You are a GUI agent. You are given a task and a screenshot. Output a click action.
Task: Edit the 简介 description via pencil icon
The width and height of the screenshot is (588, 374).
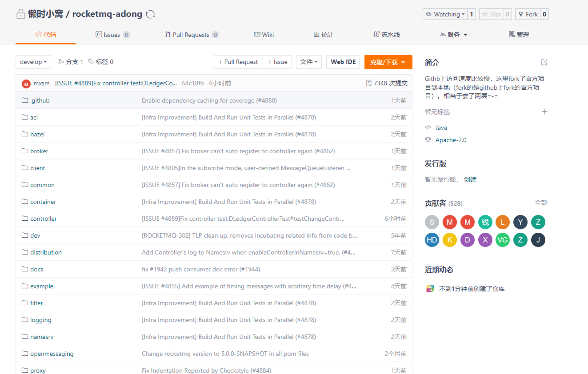544,62
